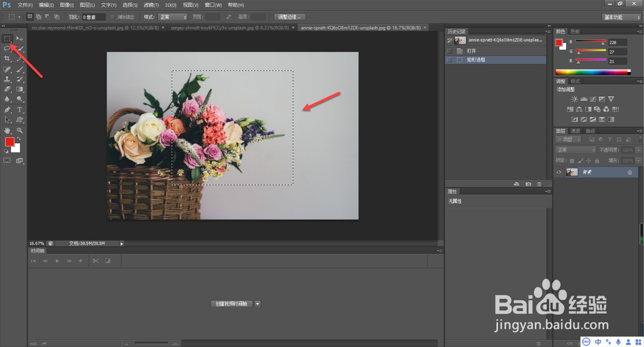644x347 pixels.
Task: Select the Dodge tool
Action: (x=19, y=99)
